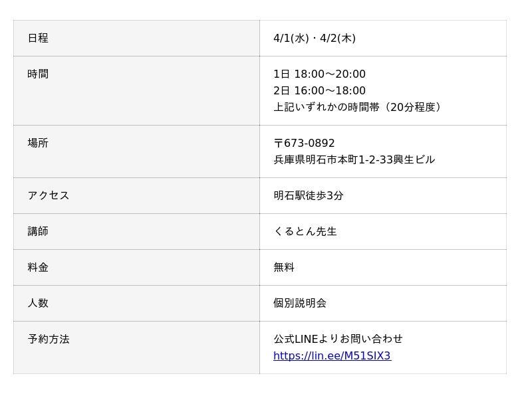Click the 明石駅徒歩3分 access text
The width and height of the screenshot is (532, 394).
point(309,196)
